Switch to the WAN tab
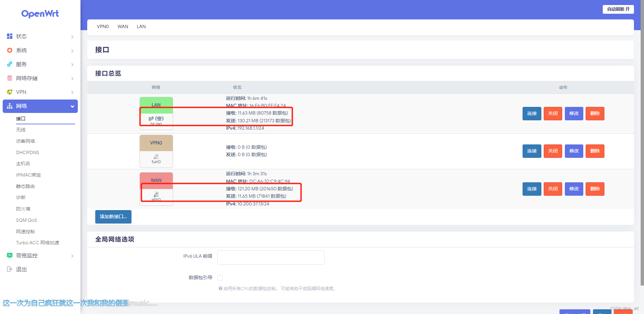The height and width of the screenshot is (314, 644). [x=123, y=26]
